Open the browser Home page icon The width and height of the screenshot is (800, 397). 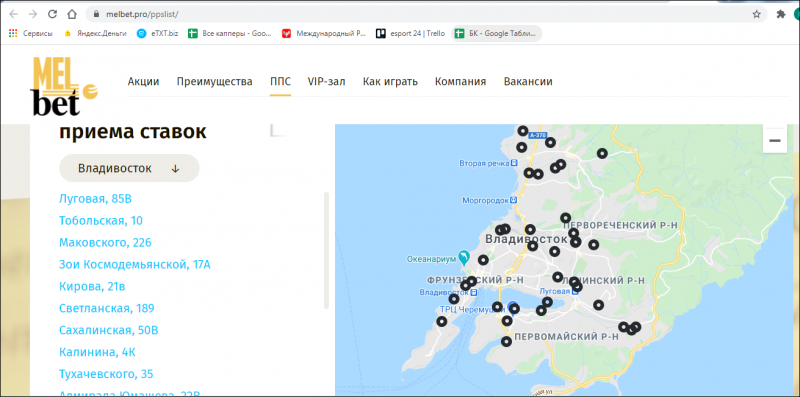click(x=72, y=14)
